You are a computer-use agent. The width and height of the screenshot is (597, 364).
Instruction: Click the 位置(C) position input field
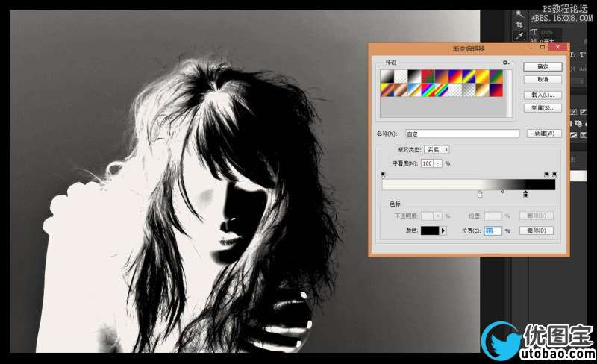493,230
